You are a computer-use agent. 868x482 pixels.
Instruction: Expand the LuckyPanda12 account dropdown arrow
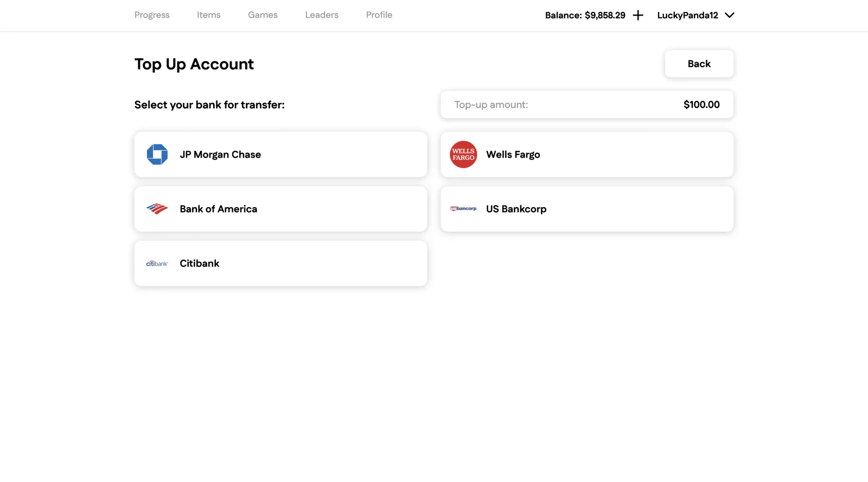(730, 15)
